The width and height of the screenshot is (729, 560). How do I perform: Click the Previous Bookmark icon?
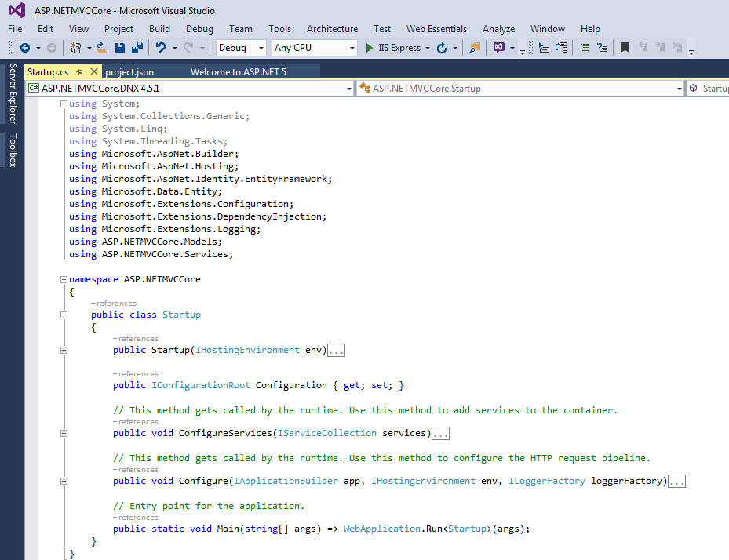click(643, 47)
